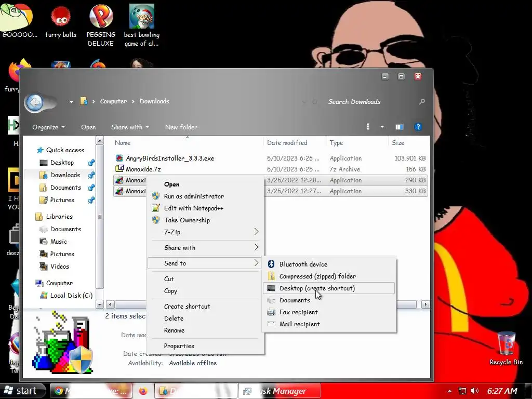Click the New folder button
Image resolution: width=532 pixels, height=399 pixels.
click(x=181, y=127)
